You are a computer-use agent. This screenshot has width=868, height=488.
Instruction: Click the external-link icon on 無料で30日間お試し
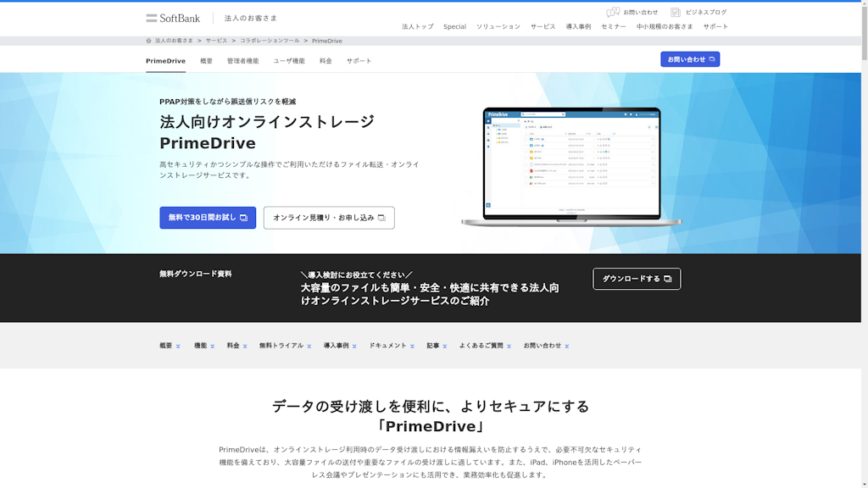[x=245, y=218]
